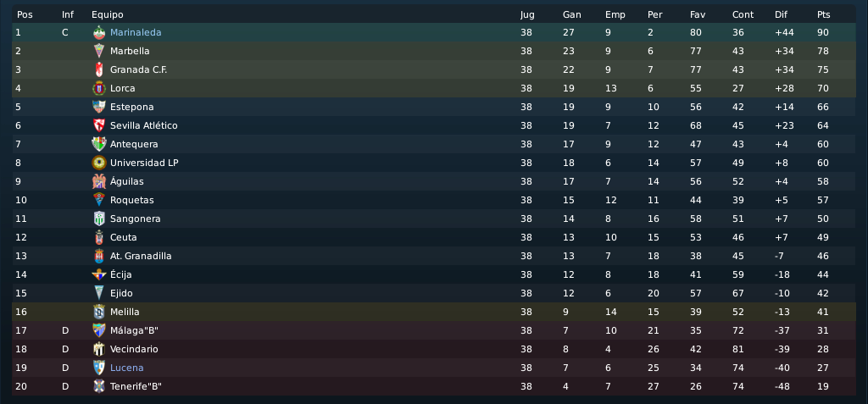The image size is (868, 404).
Task: Click the Lorca club badge
Action: (99, 89)
